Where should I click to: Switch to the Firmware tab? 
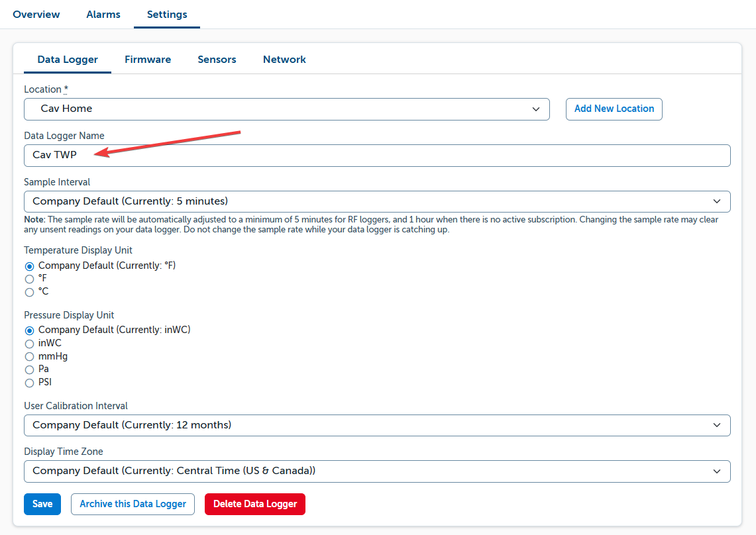(147, 59)
